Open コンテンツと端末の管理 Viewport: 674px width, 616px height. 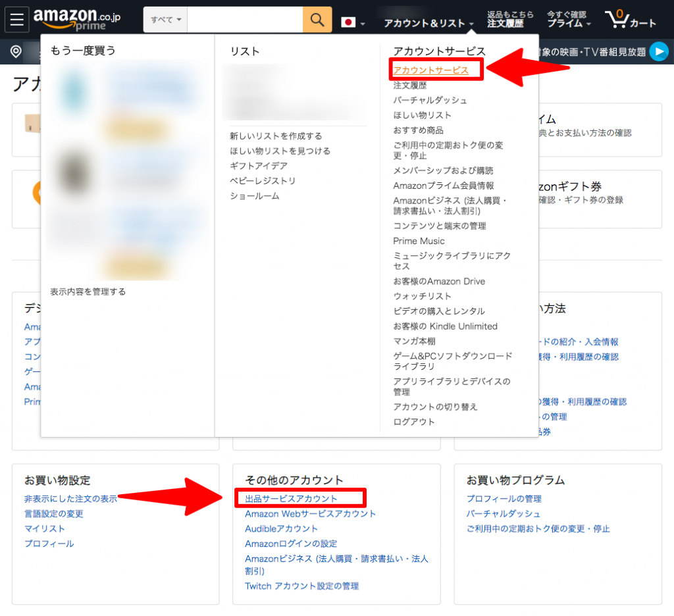440,226
